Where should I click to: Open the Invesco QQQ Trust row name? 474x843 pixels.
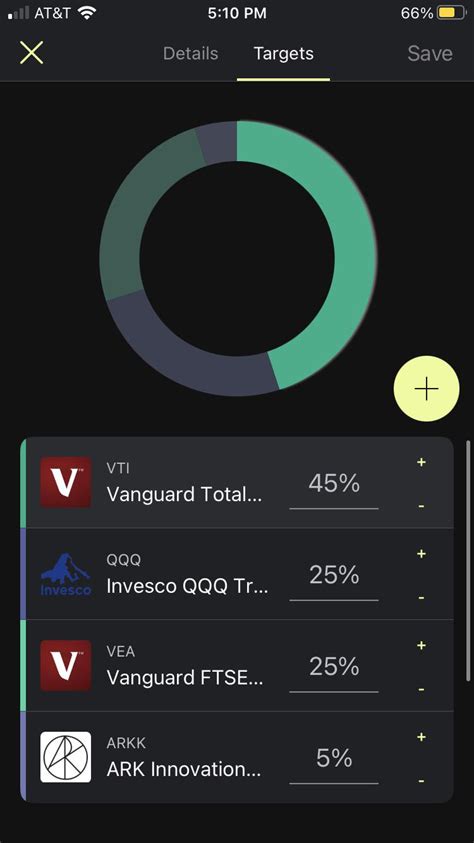[187, 587]
